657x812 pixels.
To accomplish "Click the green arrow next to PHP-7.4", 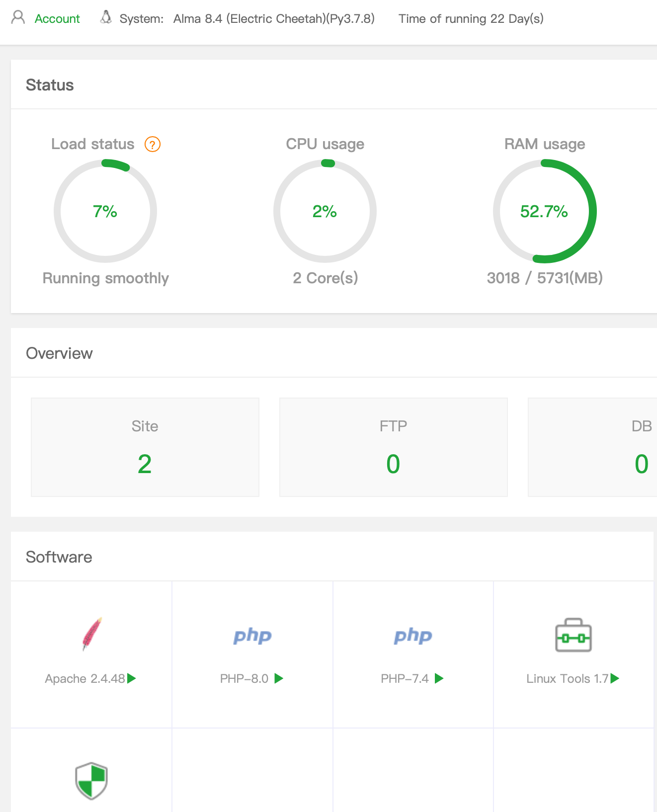I will point(439,678).
